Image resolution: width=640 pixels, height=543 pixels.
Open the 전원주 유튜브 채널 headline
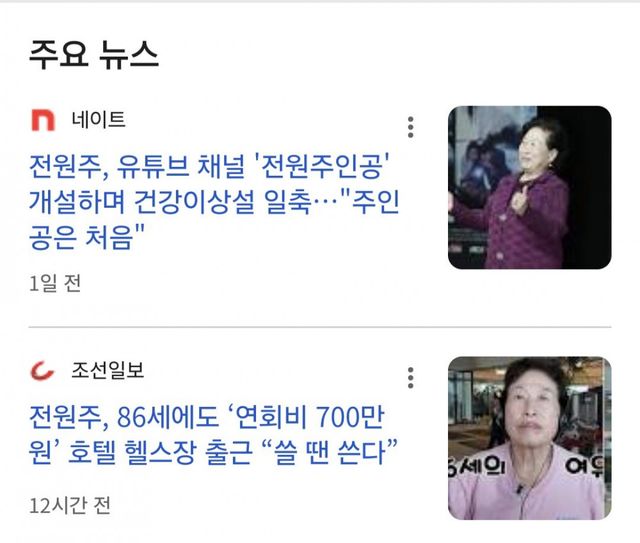point(214,201)
